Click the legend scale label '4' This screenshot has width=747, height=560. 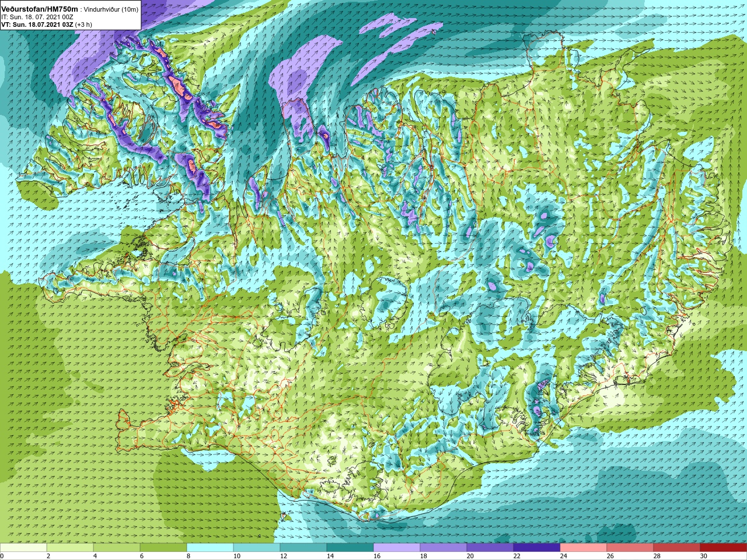(x=95, y=556)
